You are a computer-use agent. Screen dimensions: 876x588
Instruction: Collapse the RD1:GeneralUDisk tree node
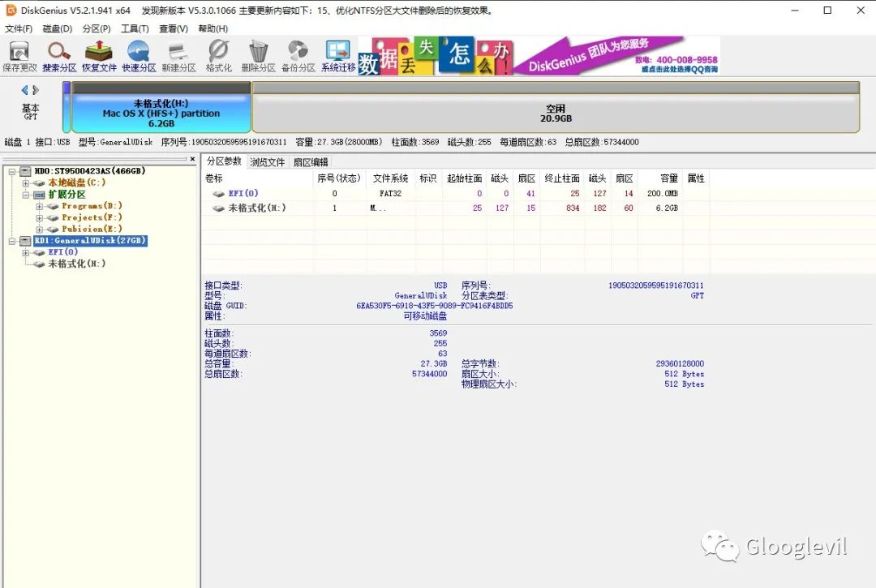[x=11, y=241]
